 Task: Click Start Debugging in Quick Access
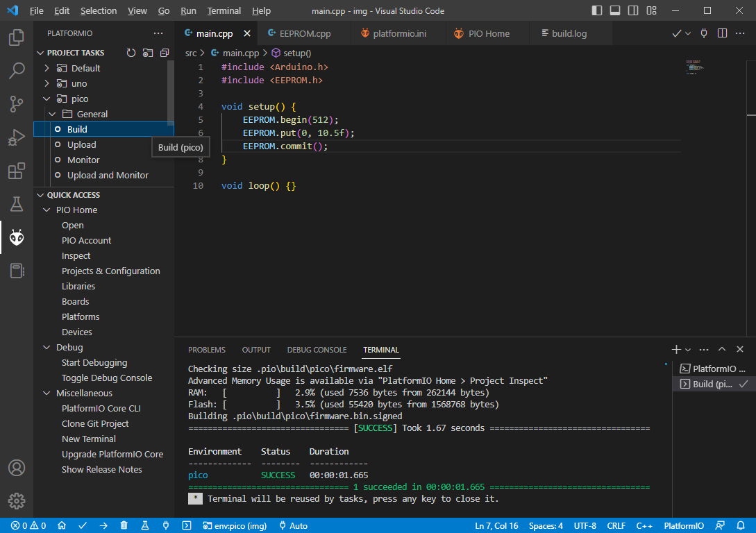94,363
